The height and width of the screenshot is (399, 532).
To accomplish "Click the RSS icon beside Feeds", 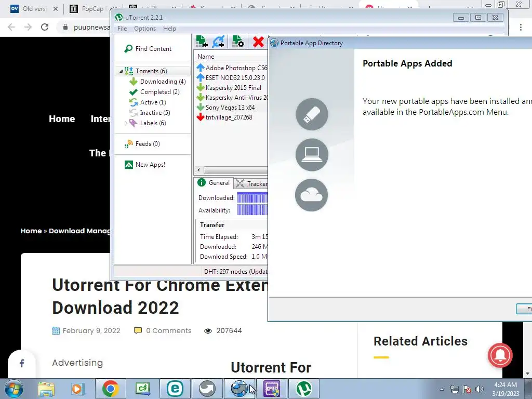I will point(129,144).
